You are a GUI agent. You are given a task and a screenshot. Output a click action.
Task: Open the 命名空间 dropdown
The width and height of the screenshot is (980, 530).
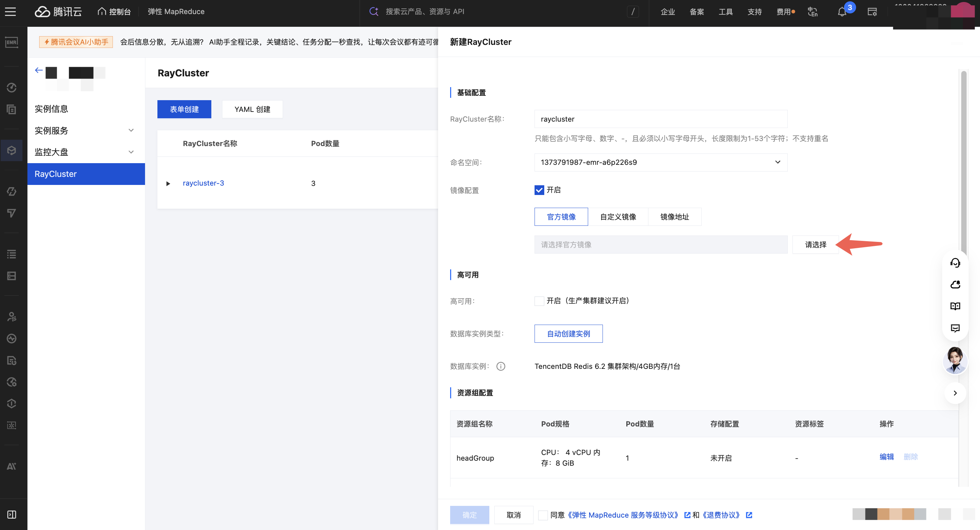[661, 162]
